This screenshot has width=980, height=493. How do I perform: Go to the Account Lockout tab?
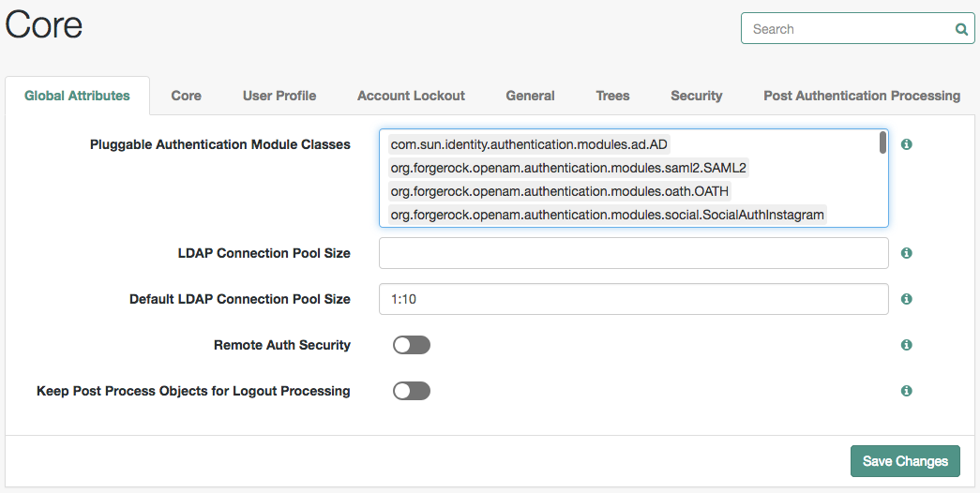[412, 96]
